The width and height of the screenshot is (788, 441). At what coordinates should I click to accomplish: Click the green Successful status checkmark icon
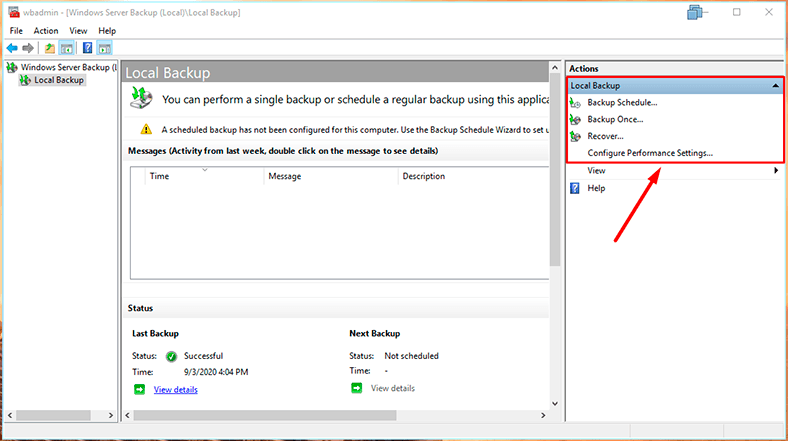171,356
